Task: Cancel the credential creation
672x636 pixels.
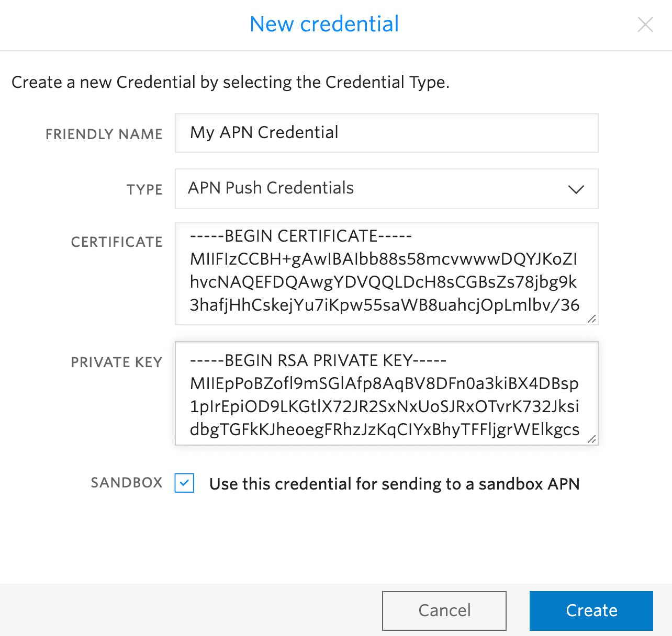Action: [x=444, y=610]
